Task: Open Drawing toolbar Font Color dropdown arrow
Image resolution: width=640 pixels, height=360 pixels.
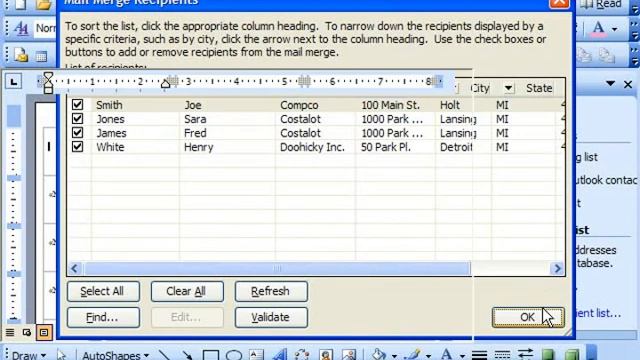Action: point(462,356)
